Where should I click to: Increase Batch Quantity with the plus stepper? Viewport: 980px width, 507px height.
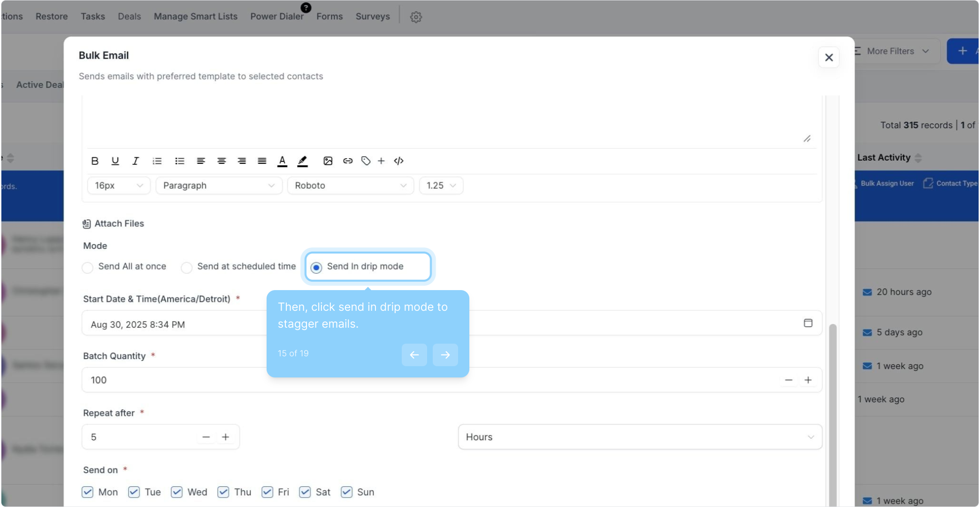pos(808,380)
